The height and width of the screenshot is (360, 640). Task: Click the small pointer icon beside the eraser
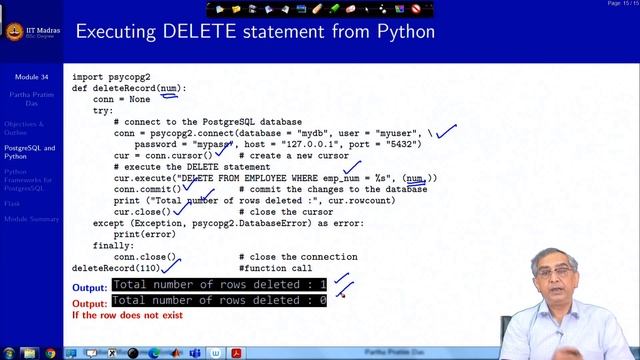[x=367, y=9]
